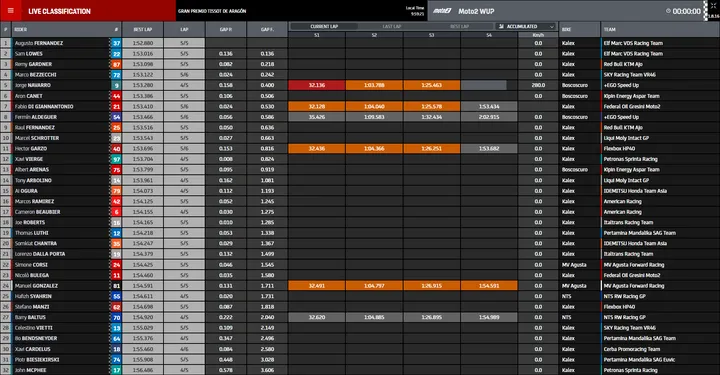
Task: Select rider Augusto FERNANDEZ row
Action: [360, 43]
